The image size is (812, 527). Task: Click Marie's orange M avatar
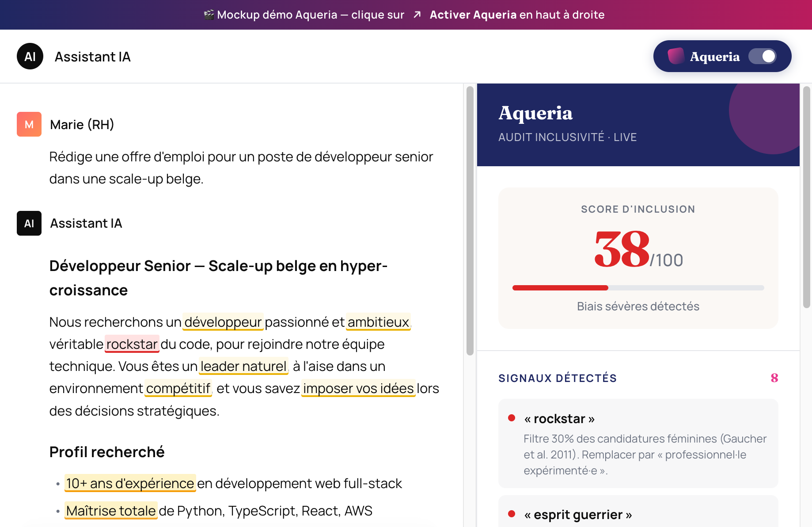(x=29, y=124)
